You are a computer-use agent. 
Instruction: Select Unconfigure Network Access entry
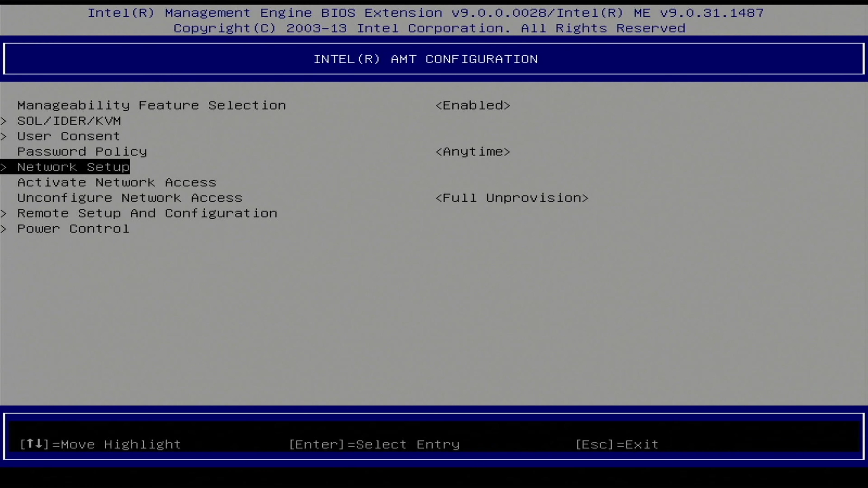pos(130,198)
